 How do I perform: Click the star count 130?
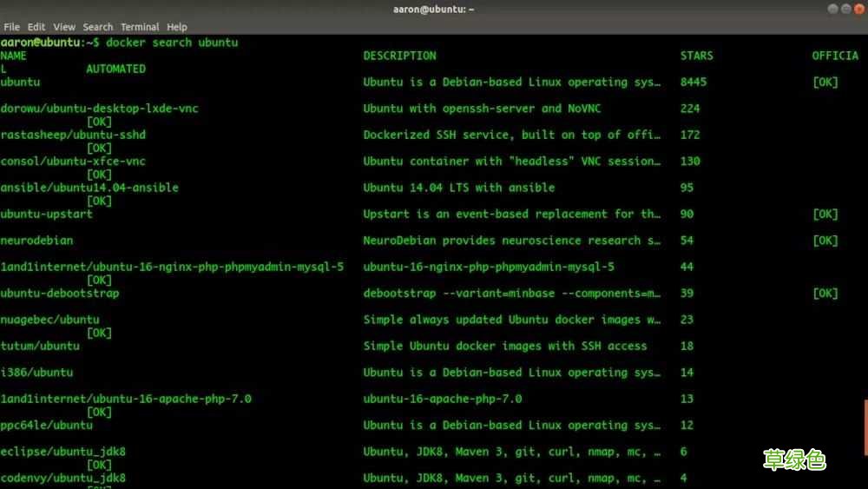690,162
